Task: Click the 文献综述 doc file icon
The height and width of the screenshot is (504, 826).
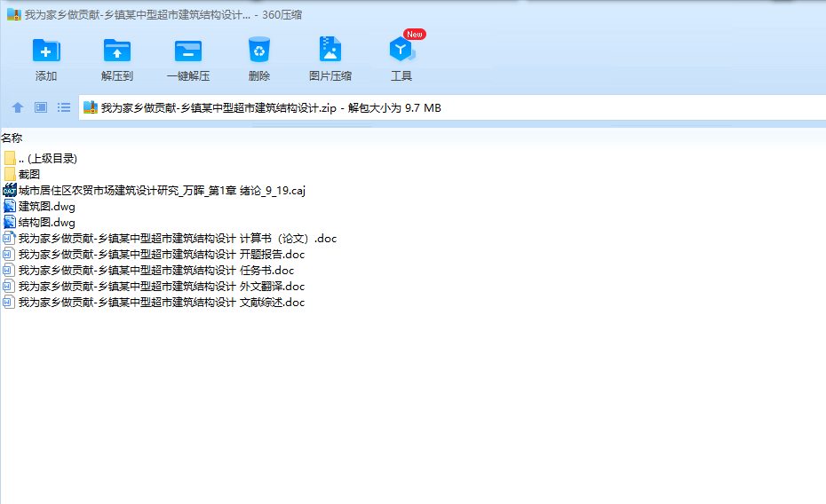Action: 9,302
